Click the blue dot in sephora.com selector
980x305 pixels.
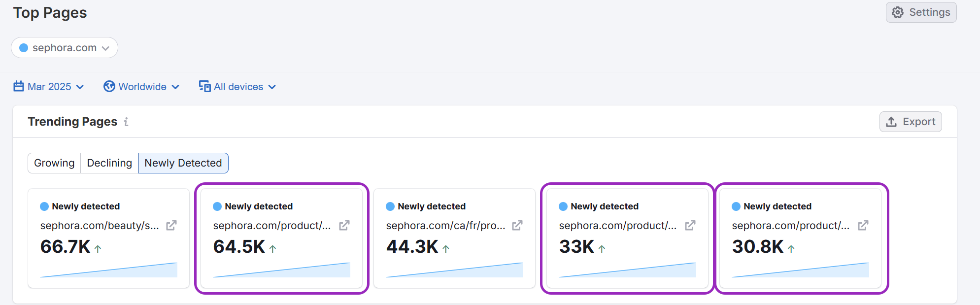(24, 48)
